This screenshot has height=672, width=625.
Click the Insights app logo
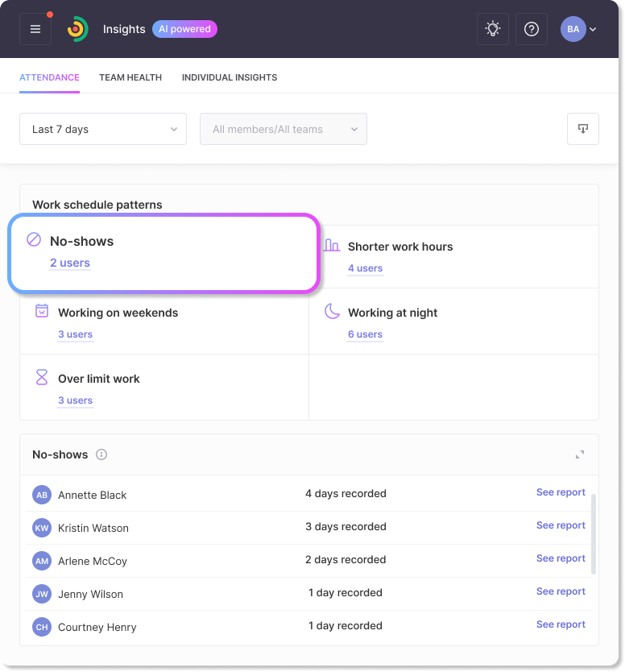[x=77, y=29]
